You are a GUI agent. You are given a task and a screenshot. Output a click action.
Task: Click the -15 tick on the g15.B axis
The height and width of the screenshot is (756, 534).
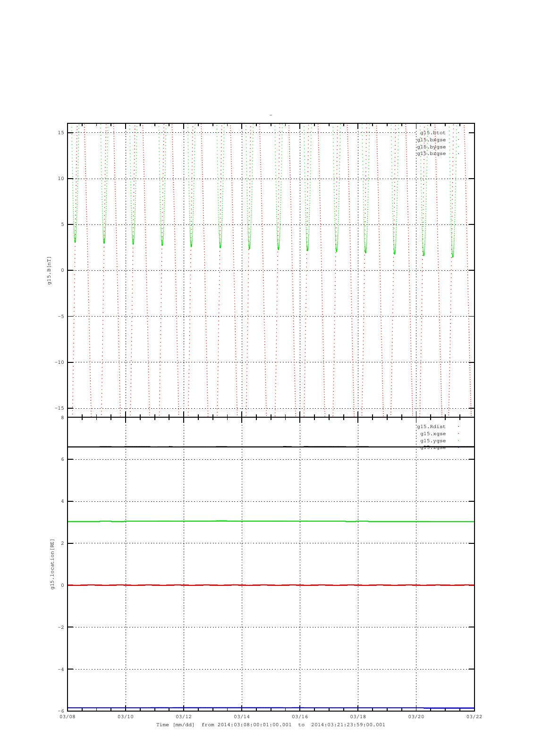click(59, 408)
